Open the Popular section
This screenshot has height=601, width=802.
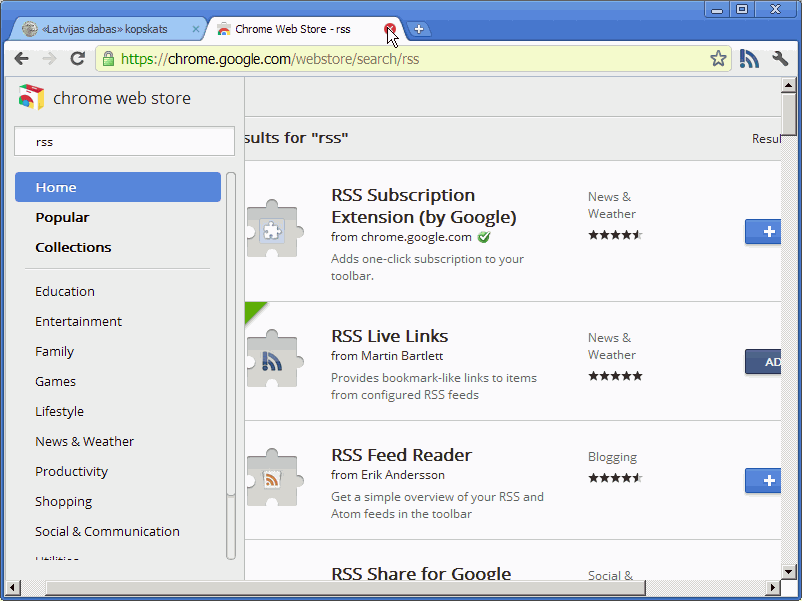coord(62,217)
